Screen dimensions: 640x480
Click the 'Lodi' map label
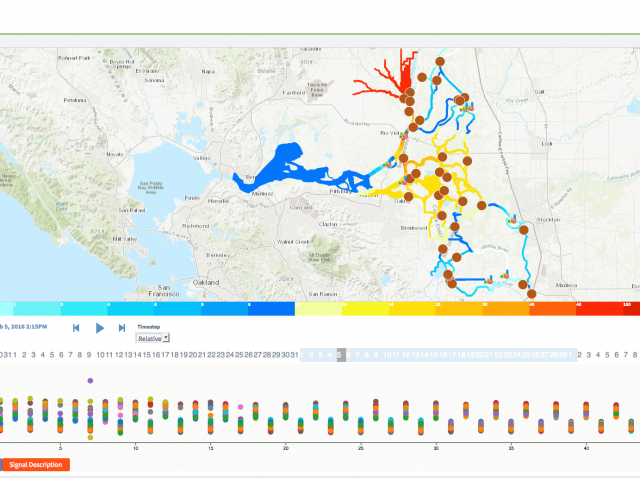[x=547, y=144]
